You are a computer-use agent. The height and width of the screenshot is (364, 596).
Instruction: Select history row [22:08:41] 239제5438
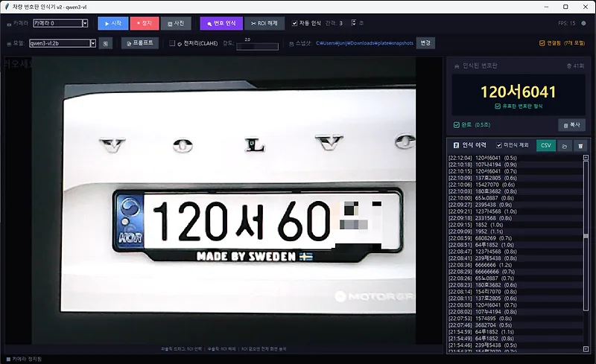click(515, 258)
